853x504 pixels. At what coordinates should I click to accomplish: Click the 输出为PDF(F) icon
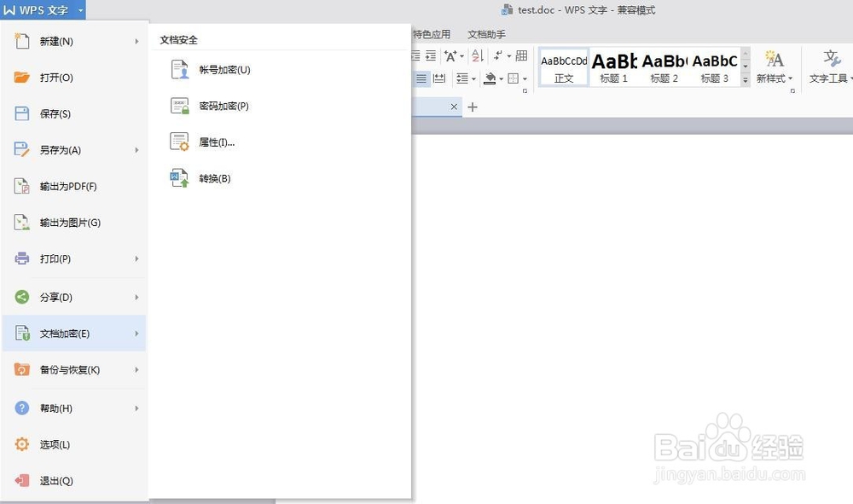(22, 186)
